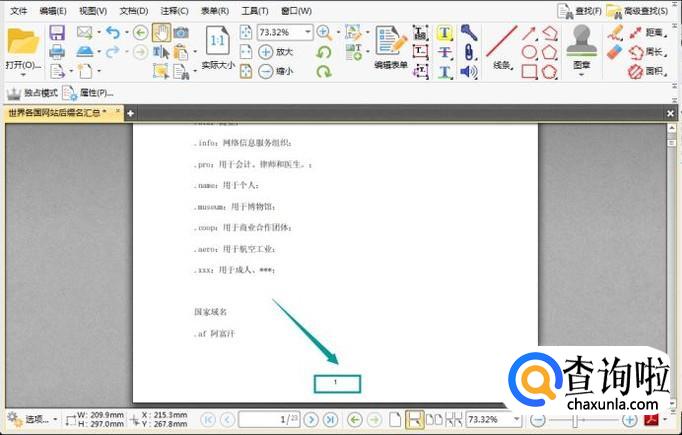Select the Underline text tool
The width and height of the screenshot is (682, 435).
click(444, 71)
